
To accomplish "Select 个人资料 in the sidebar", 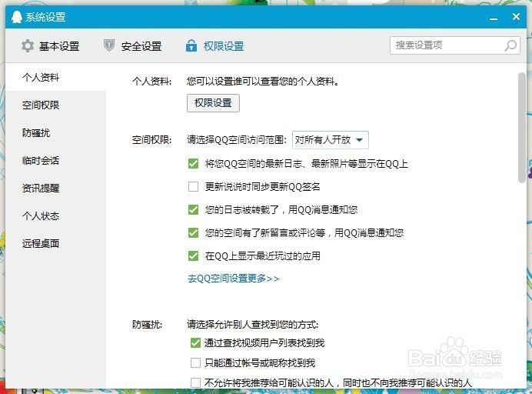I will [55, 78].
